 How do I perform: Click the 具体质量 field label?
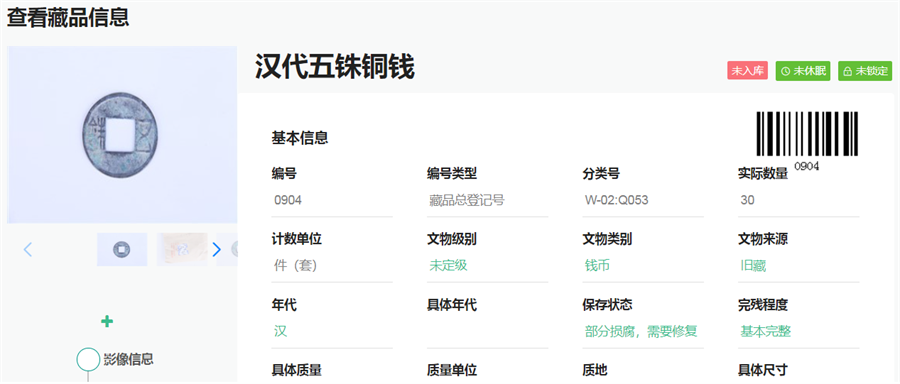297,370
